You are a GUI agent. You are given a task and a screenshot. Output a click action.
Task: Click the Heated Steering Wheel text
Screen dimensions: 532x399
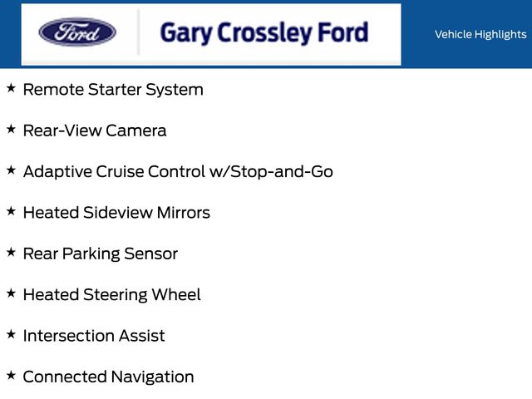point(111,294)
